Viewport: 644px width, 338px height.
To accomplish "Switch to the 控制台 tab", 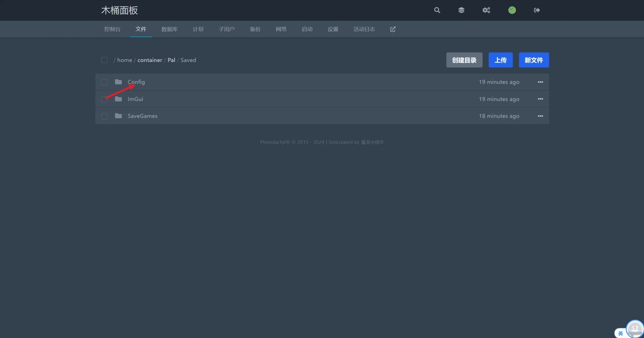I will 112,29.
